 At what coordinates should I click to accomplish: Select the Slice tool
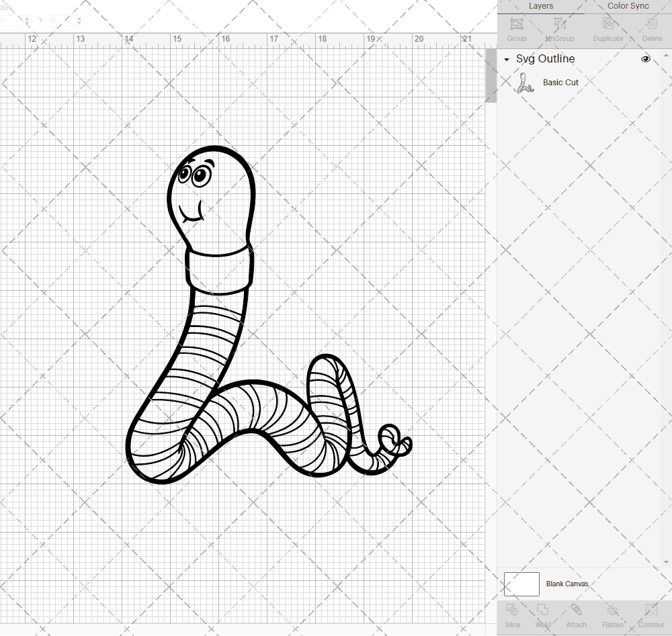[x=512, y=615]
